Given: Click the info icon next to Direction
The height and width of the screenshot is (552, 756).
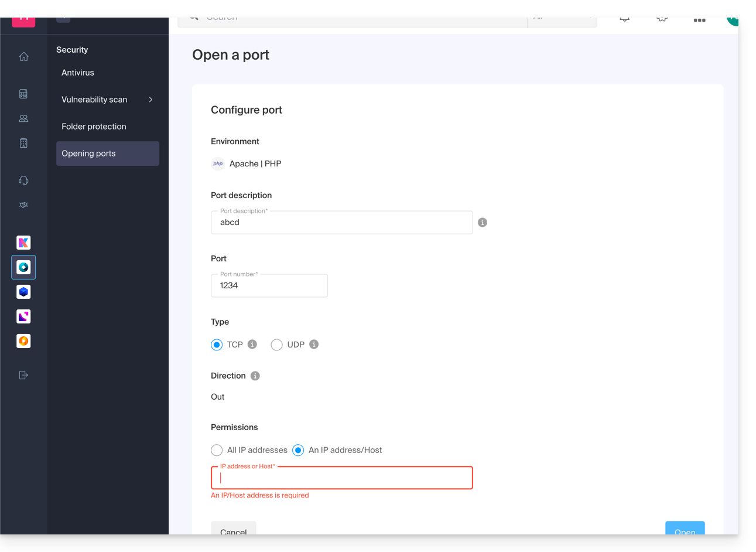Looking at the screenshot, I should [255, 376].
